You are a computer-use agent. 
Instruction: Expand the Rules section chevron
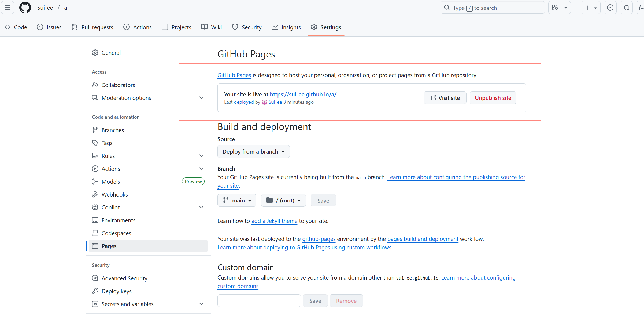point(201,156)
